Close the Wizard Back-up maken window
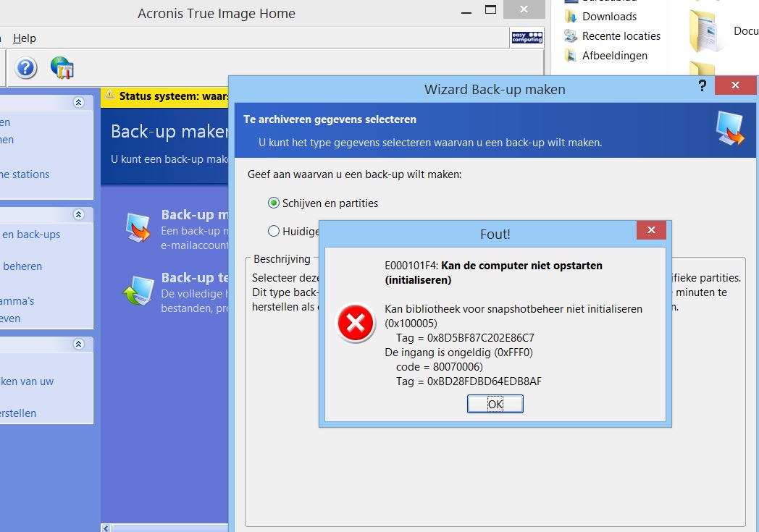Viewport: 759px width, 532px height. tap(735, 85)
